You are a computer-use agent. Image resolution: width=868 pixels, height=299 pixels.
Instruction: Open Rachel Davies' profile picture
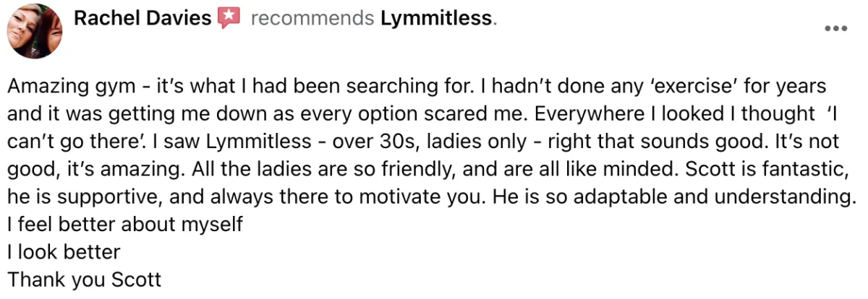34,31
